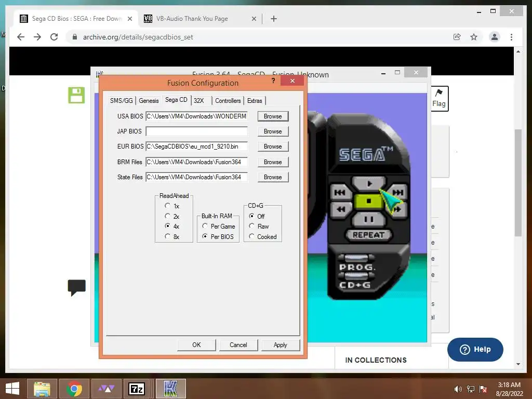Click pause on the Sega CD player
This screenshot has height=399, width=532.
369,219
